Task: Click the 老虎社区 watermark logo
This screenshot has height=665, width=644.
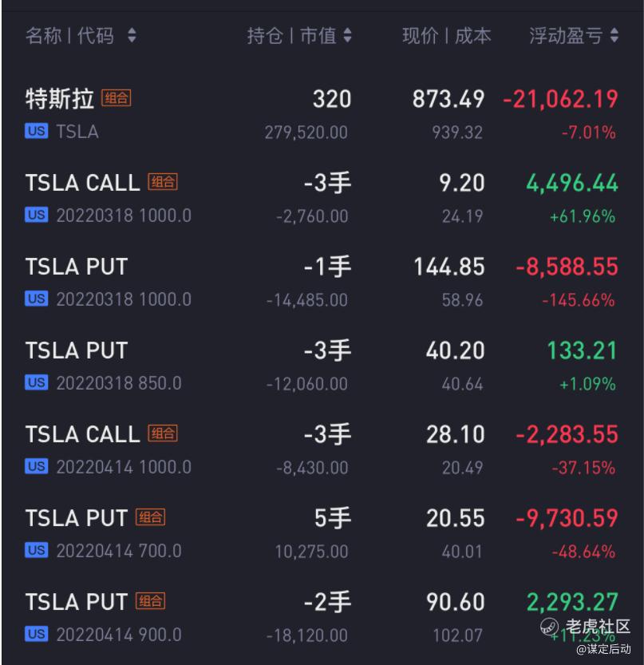Action: pos(586,627)
